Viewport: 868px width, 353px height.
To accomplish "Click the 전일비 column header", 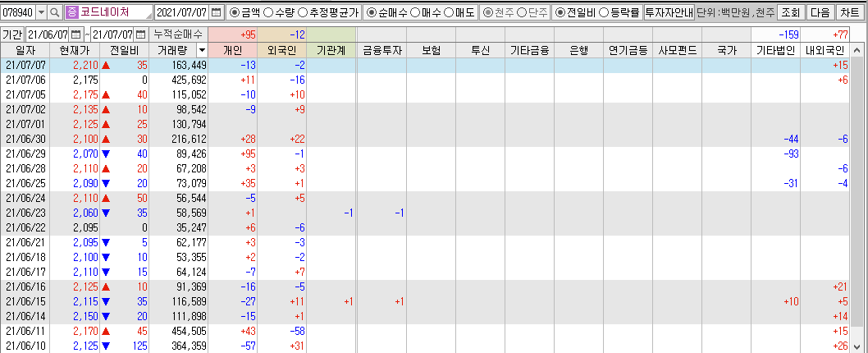I will coord(126,51).
